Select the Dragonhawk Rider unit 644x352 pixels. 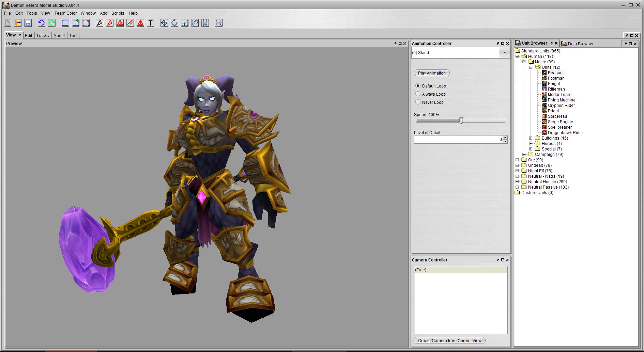(x=565, y=132)
